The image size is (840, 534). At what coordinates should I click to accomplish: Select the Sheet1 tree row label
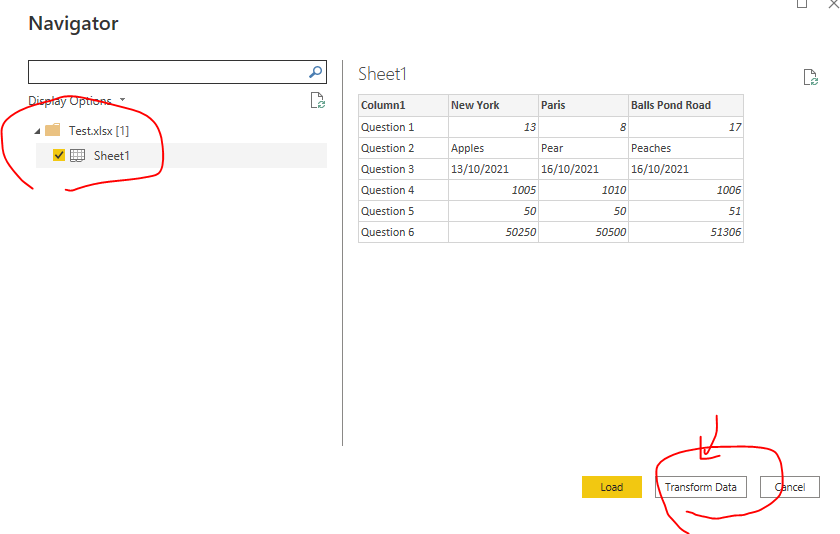111,155
